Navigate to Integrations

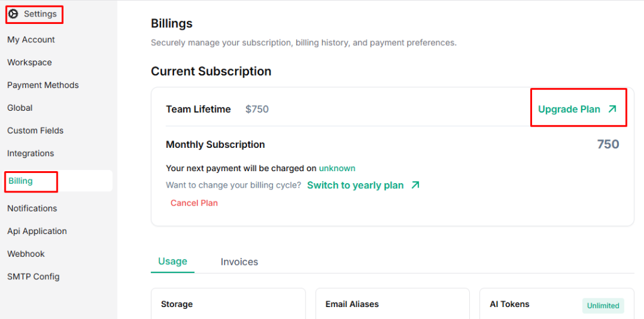click(x=31, y=153)
